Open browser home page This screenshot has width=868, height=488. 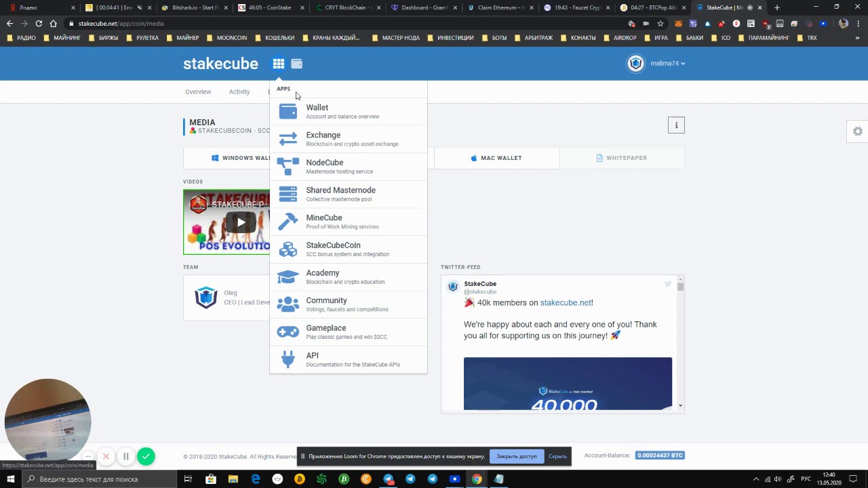point(54,23)
